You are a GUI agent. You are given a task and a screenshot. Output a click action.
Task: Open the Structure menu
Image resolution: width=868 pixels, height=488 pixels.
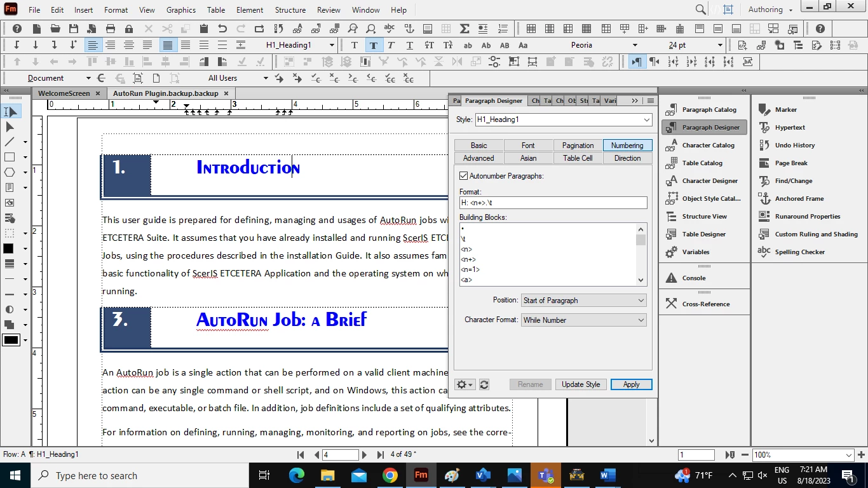pyautogui.click(x=290, y=10)
